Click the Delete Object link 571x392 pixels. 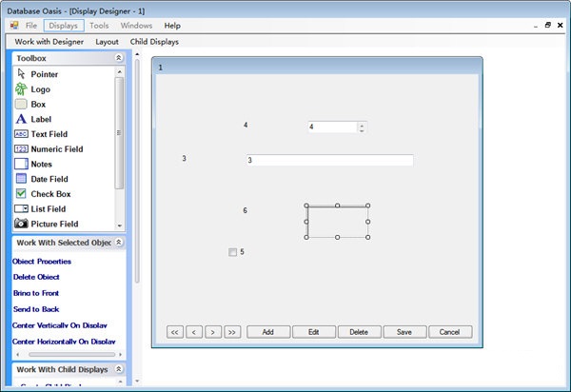click(x=36, y=277)
